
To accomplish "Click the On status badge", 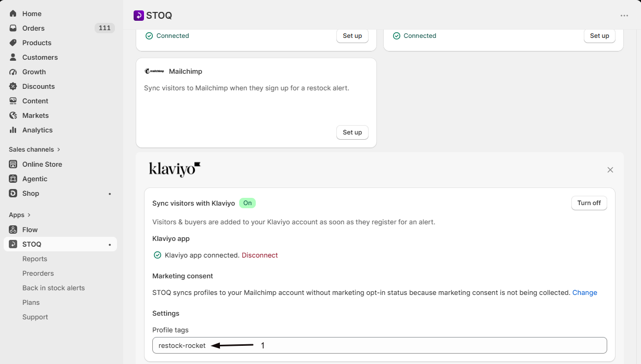I will click(247, 203).
